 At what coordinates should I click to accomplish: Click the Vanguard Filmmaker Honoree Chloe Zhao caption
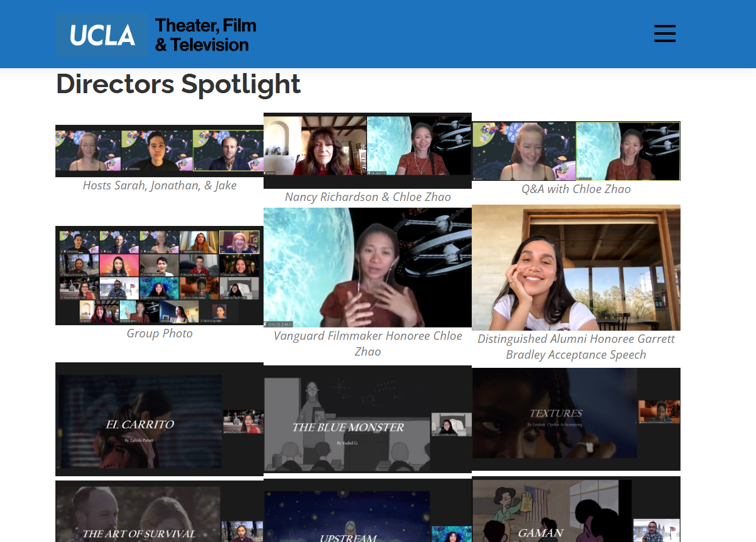click(368, 343)
